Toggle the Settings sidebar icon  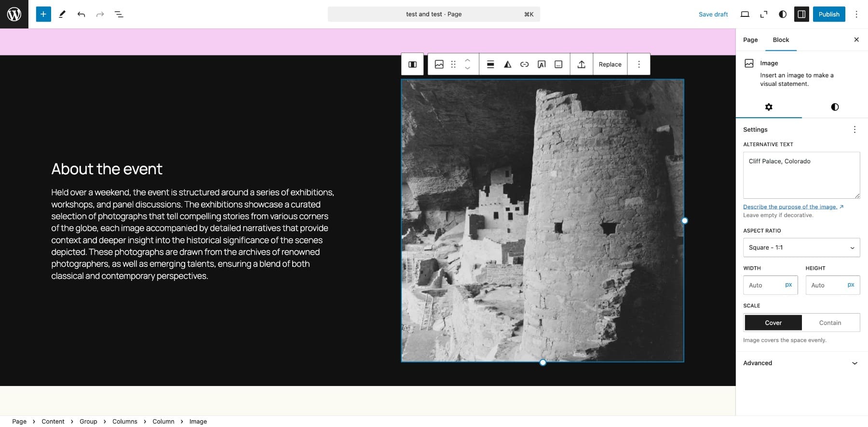coord(801,14)
